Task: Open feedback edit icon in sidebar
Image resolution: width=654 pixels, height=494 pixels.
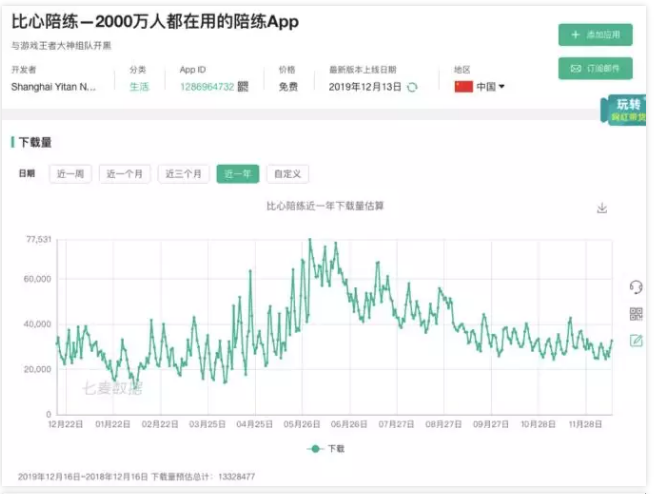Action: pyautogui.click(x=636, y=340)
